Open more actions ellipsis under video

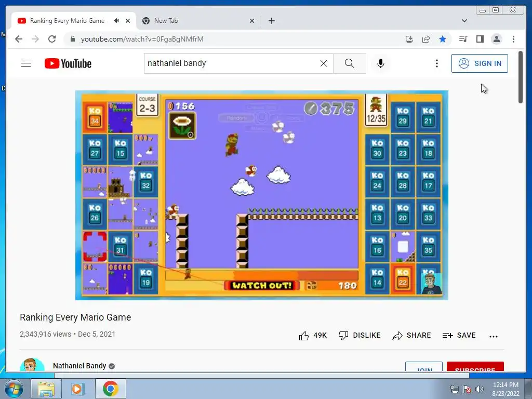pyautogui.click(x=494, y=336)
